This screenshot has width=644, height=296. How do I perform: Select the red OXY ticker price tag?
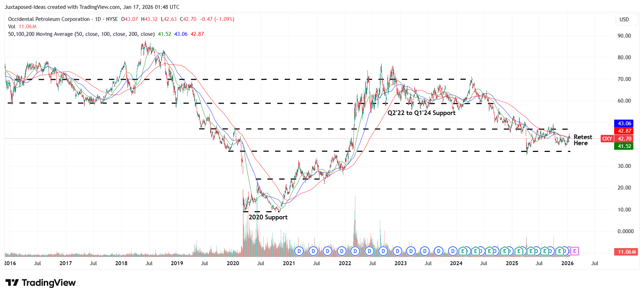click(x=607, y=139)
